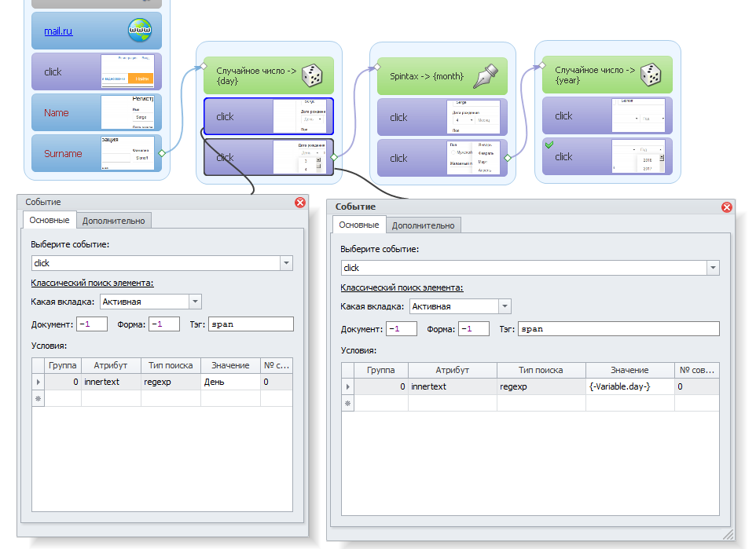Click the День value cell
The height and width of the screenshot is (549, 756).
230,382
